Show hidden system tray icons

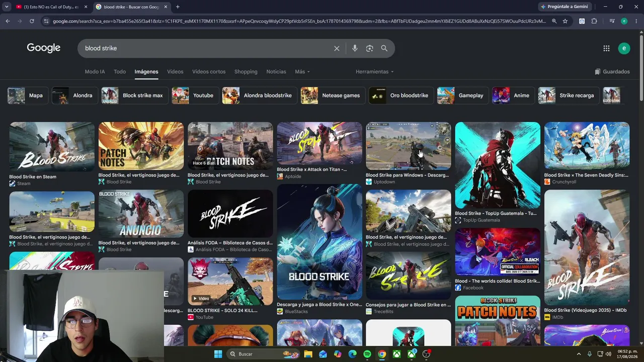pyautogui.click(x=579, y=354)
